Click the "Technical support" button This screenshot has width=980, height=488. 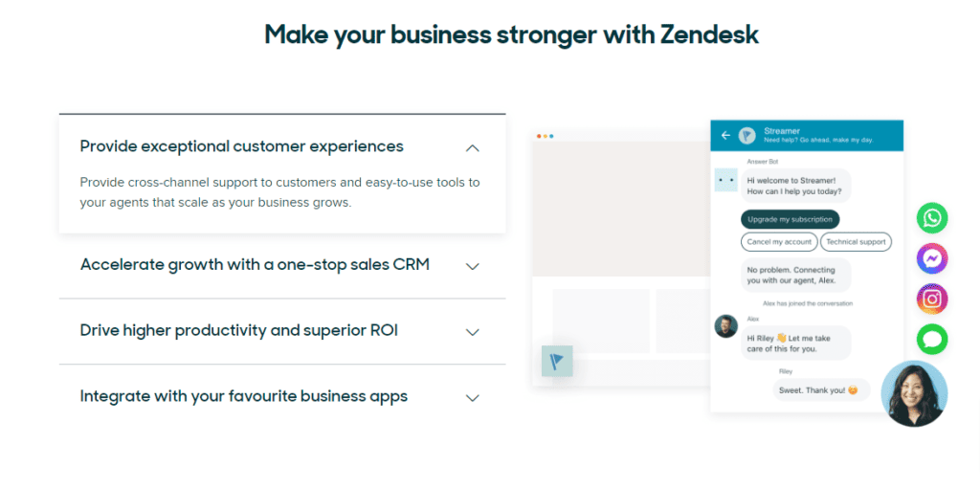[856, 242]
